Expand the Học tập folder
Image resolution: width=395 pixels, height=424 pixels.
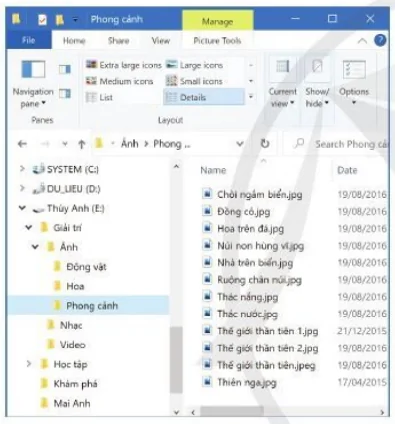click(x=29, y=364)
